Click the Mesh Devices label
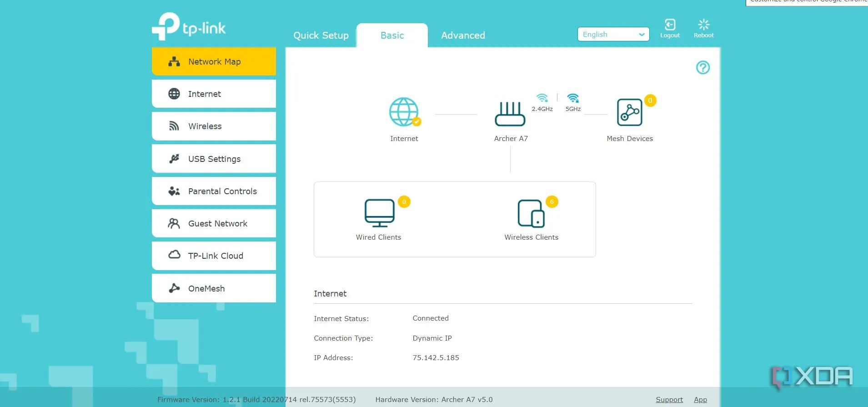Screen dimensions: 868x407 (630, 139)
